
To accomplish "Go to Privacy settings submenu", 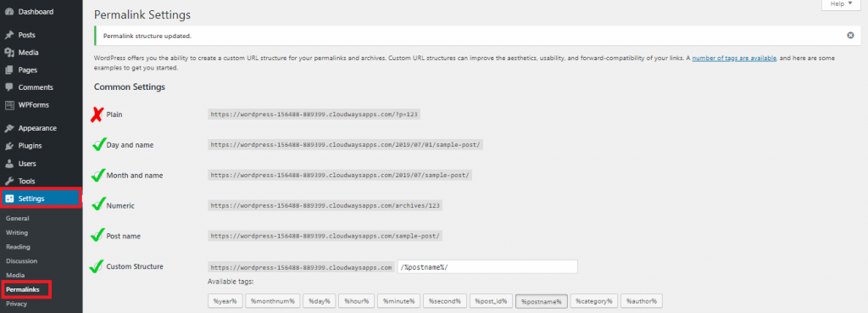I will coord(17,304).
